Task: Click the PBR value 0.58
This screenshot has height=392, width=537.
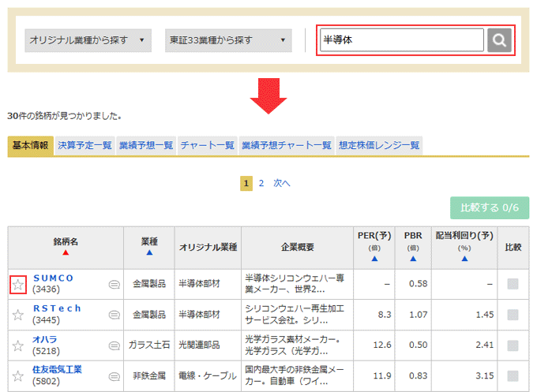Action: [419, 284]
